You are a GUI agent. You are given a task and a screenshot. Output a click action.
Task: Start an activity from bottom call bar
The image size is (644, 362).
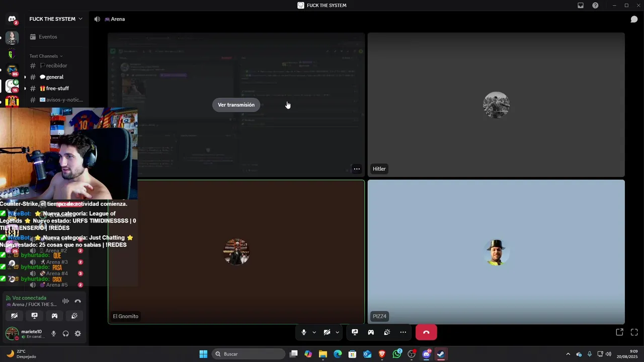click(371, 332)
